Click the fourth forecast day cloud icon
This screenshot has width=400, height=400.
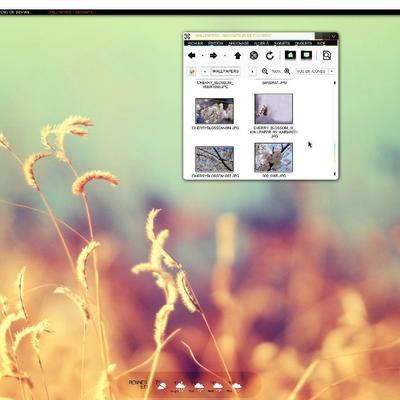click(218, 386)
